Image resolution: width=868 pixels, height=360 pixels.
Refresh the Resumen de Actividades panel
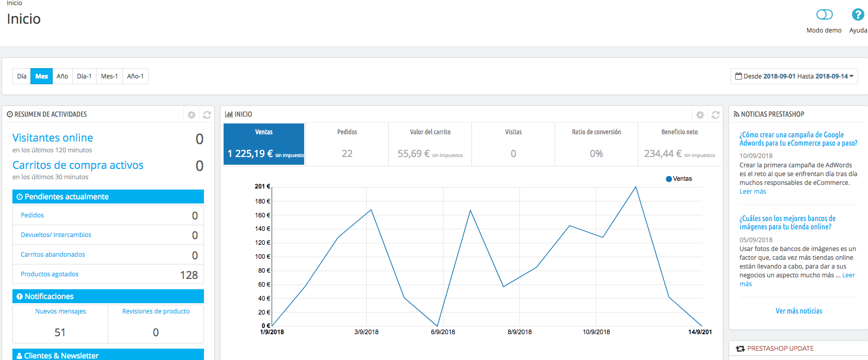pos(207,115)
